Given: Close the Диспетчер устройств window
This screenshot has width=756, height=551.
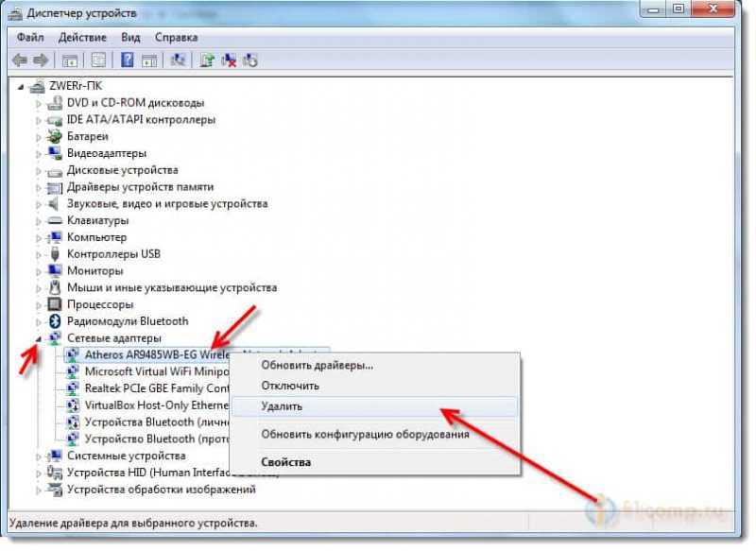Looking at the screenshot, I should pyautogui.click(x=713, y=9).
